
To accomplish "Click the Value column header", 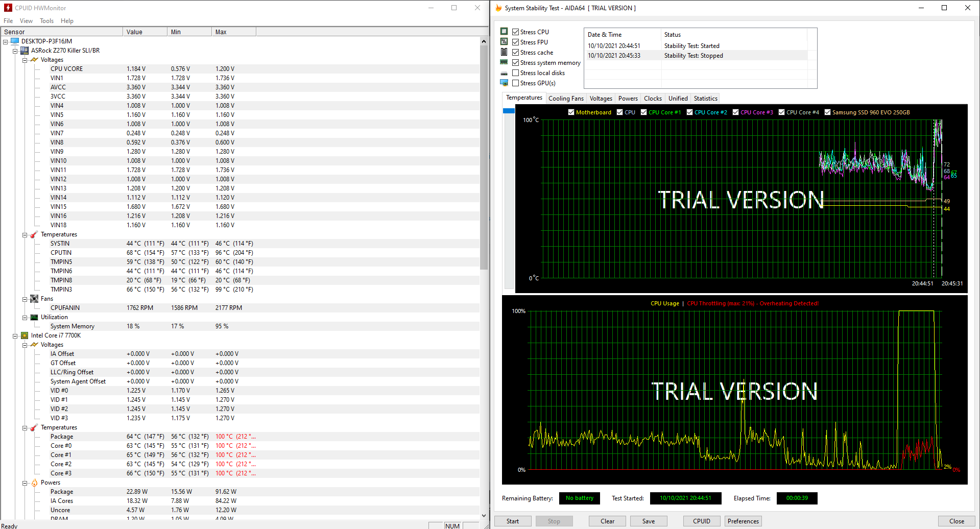I will pyautogui.click(x=145, y=32).
